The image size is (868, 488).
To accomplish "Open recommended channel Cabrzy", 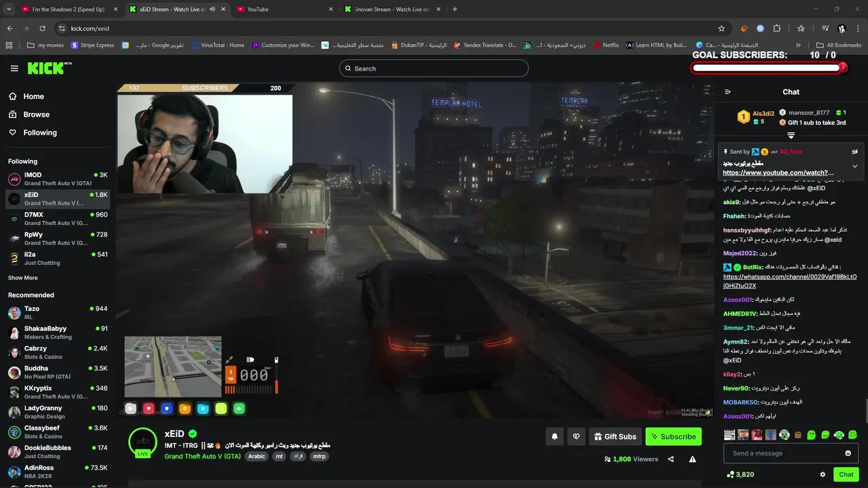I will (58, 352).
